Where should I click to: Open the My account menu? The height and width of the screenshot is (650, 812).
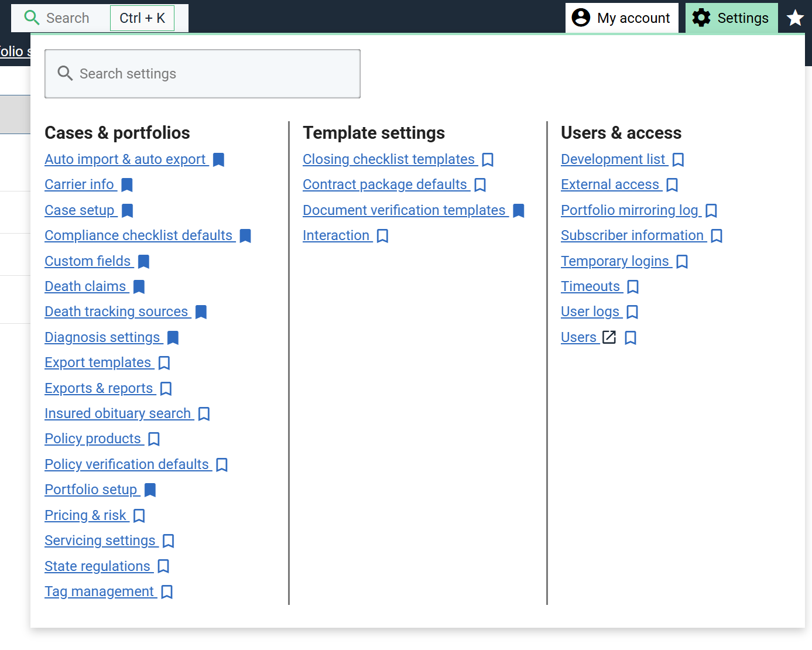[622, 18]
